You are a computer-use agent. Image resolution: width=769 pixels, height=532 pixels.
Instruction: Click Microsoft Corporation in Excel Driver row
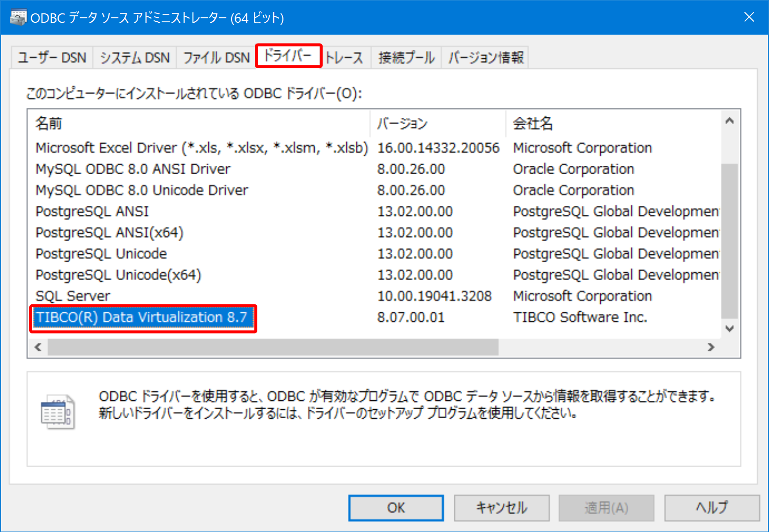(582, 147)
